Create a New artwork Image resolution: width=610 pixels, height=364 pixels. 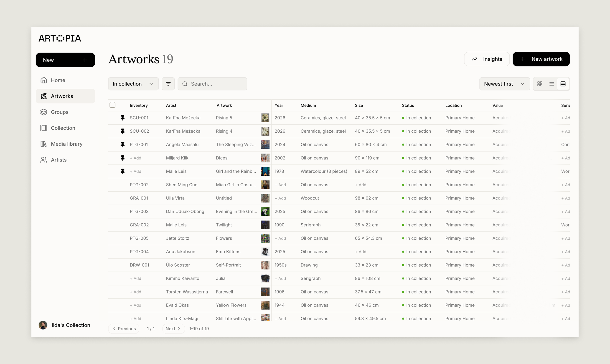click(541, 59)
